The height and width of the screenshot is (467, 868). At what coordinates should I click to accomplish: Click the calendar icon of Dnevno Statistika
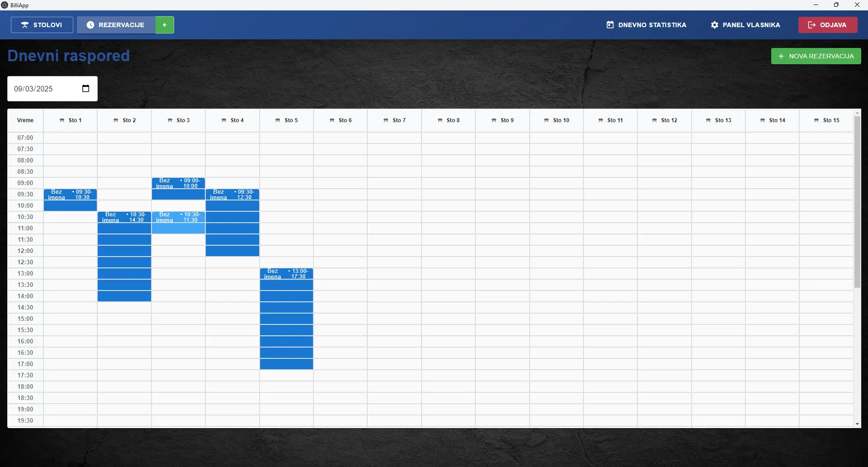(x=610, y=25)
